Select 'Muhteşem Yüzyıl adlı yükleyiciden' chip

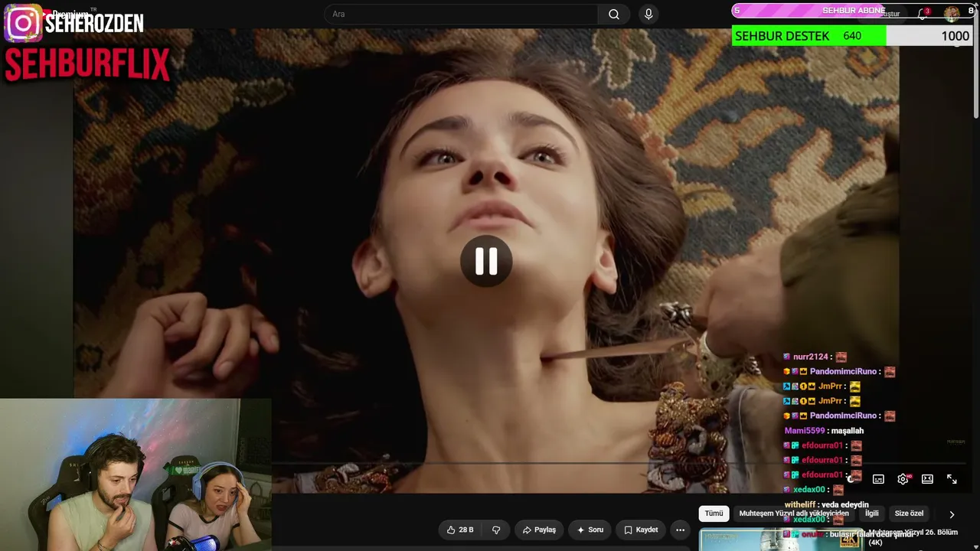click(x=794, y=514)
